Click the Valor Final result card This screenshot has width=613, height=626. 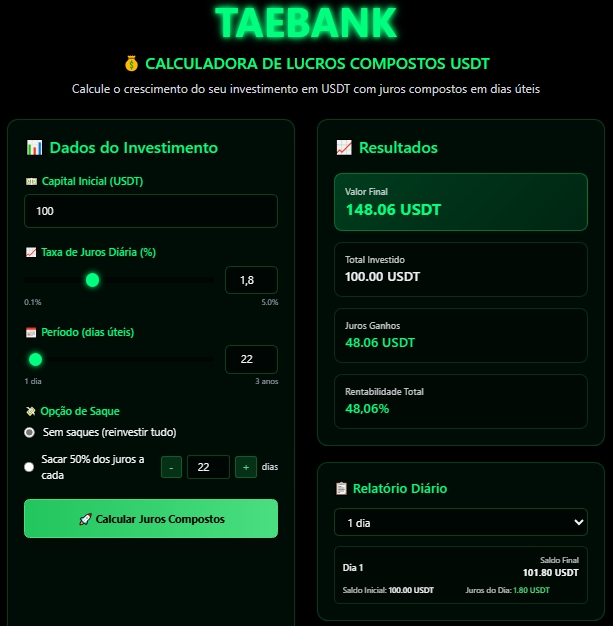click(x=460, y=202)
